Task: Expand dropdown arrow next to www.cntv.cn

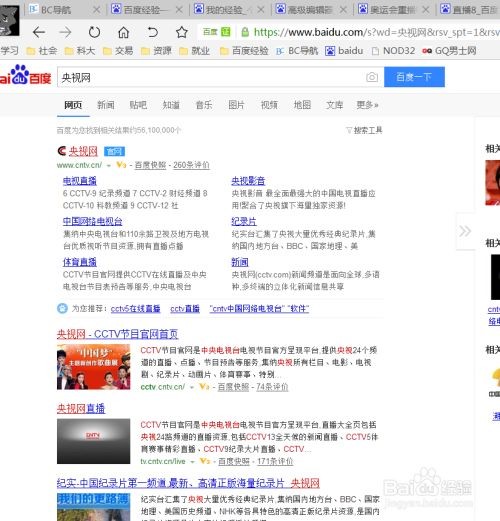Action: pos(109,165)
